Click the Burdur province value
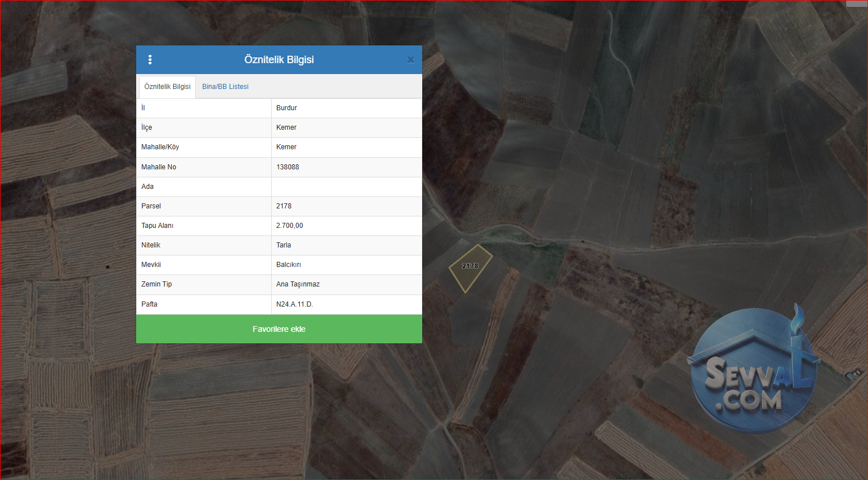Image resolution: width=868 pixels, height=480 pixels. (x=287, y=108)
